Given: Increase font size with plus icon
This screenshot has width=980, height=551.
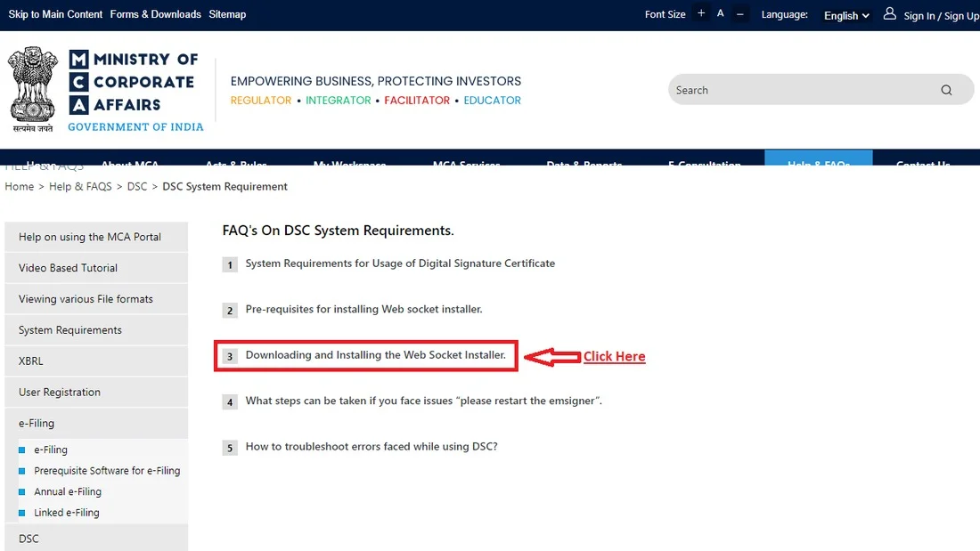Looking at the screenshot, I should point(701,13).
